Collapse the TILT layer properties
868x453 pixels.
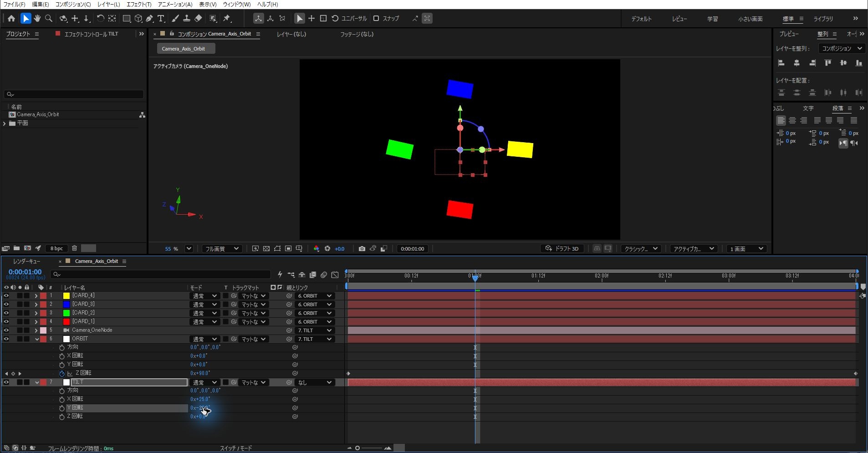37,382
